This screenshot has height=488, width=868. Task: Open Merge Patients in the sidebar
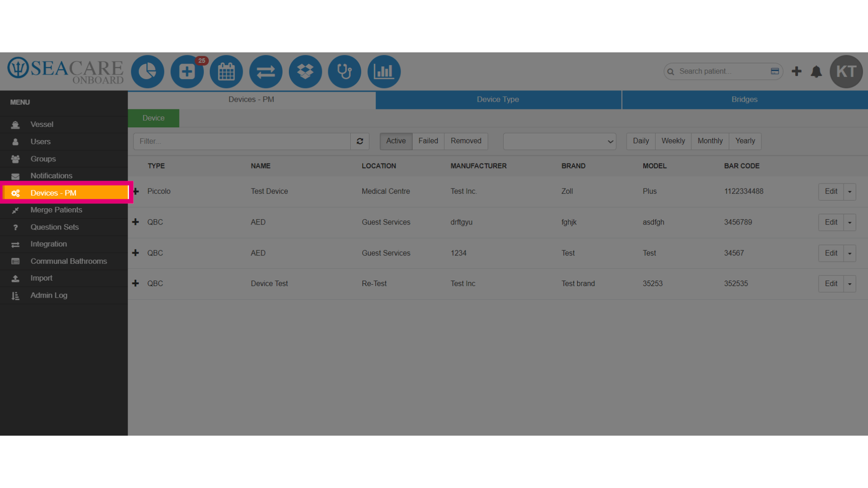tap(64, 210)
